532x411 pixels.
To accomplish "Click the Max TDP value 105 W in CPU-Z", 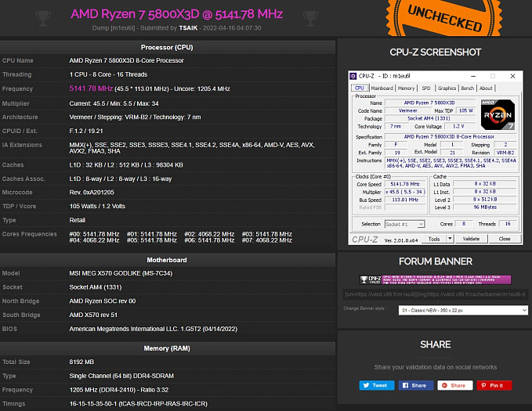I will click(466, 110).
